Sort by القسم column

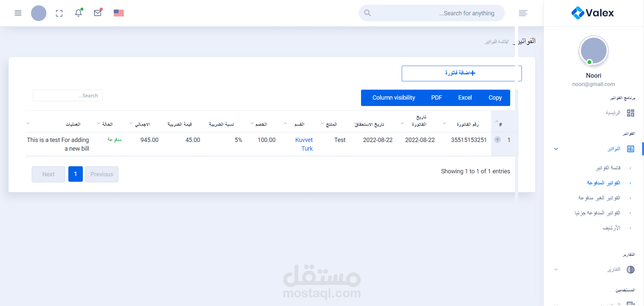coord(299,124)
